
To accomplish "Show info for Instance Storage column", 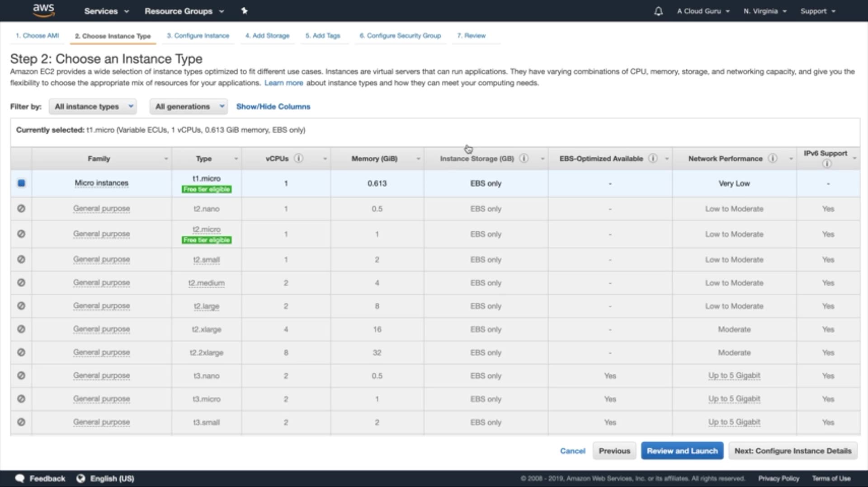I will [x=524, y=158].
